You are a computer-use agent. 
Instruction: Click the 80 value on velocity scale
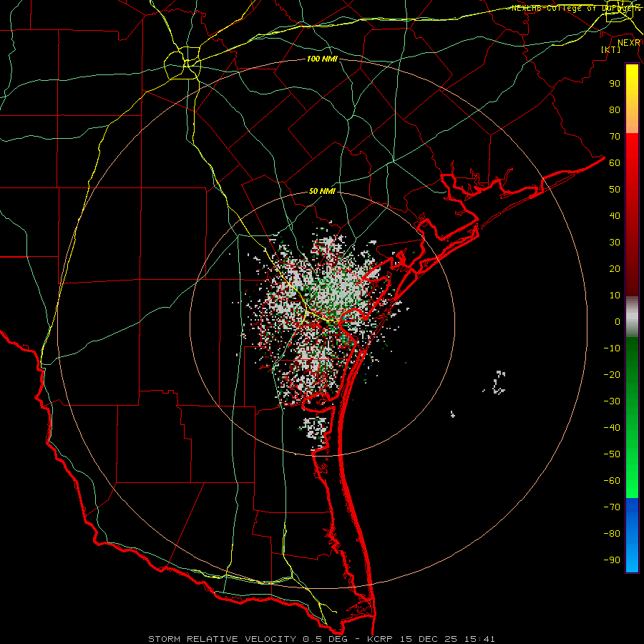click(615, 109)
